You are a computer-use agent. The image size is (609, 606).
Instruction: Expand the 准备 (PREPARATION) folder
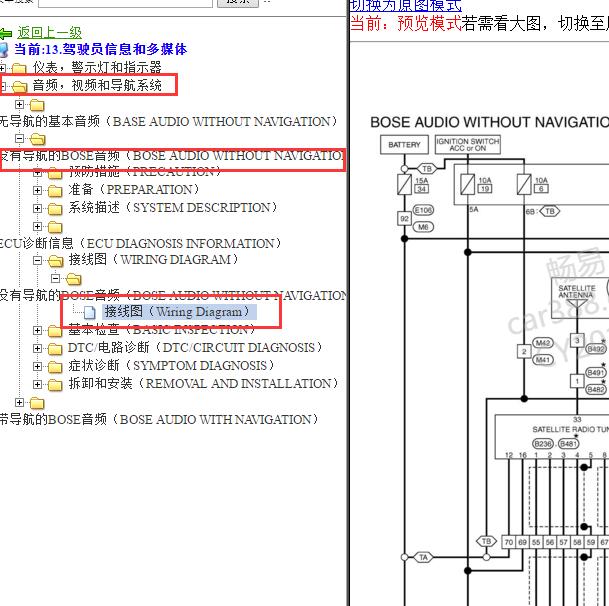37,190
